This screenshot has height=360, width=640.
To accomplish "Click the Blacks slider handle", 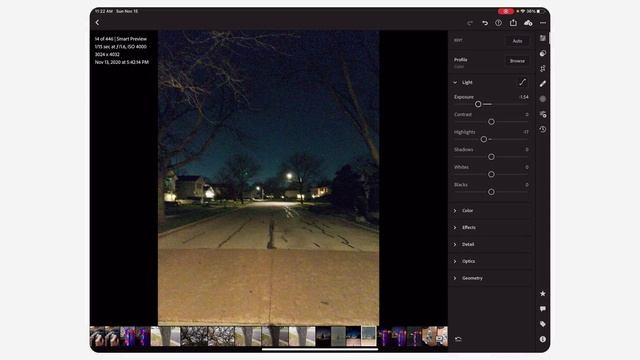I will click(x=491, y=192).
